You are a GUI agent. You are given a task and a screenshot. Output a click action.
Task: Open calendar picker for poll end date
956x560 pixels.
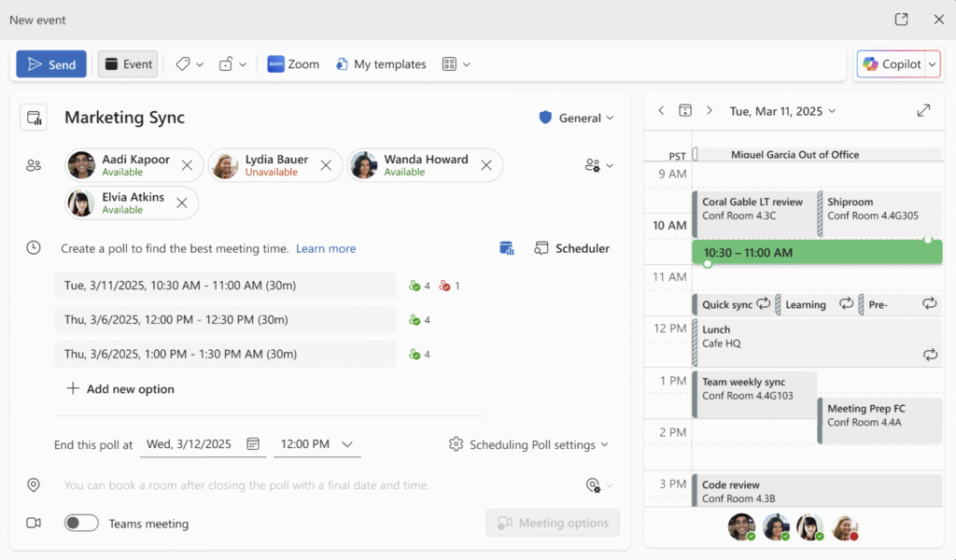click(x=253, y=444)
